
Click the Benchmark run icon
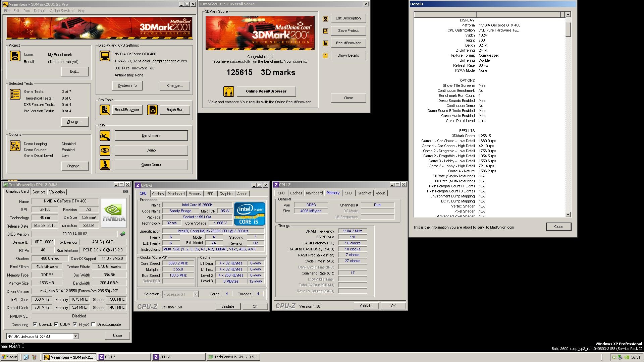point(105,136)
